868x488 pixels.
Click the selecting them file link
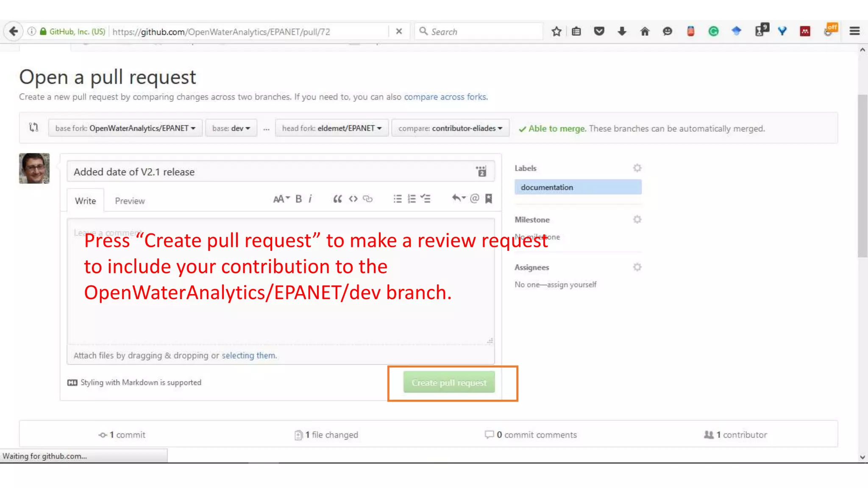point(249,355)
